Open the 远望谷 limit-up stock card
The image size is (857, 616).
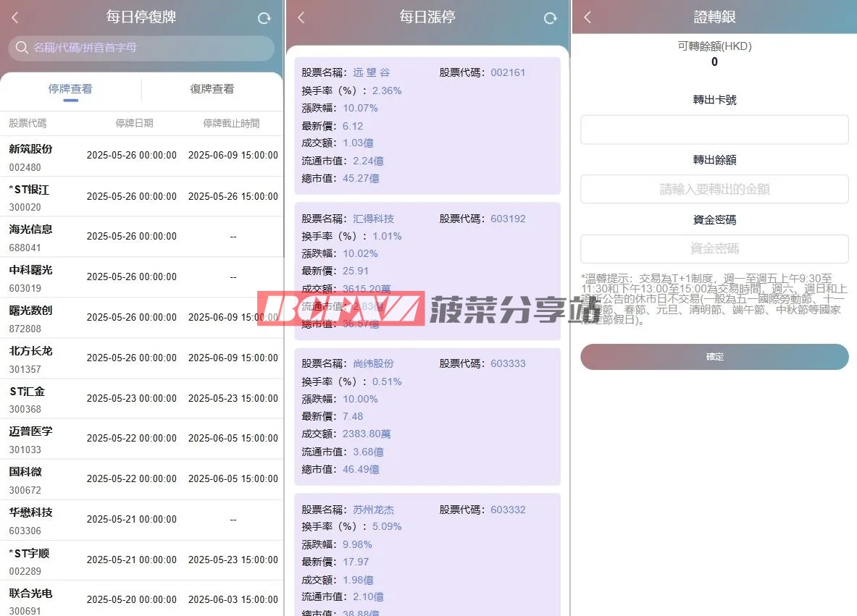(427, 126)
